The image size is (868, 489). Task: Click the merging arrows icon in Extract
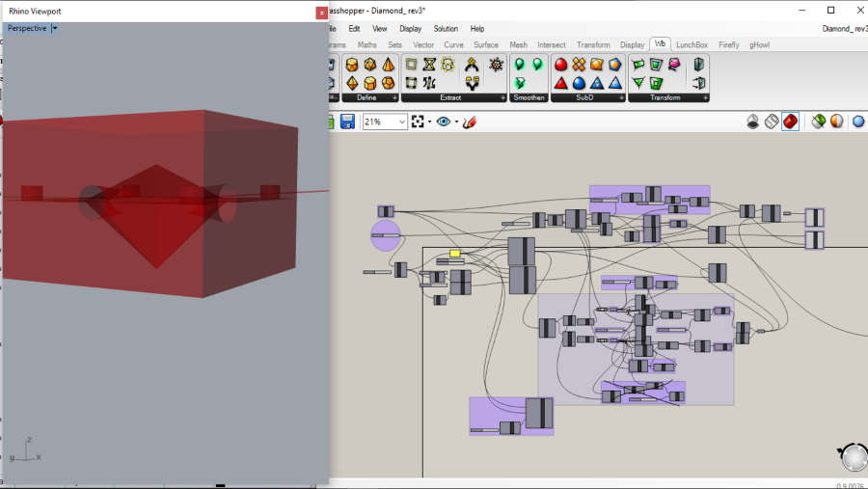pyautogui.click(x=472, y=65)
